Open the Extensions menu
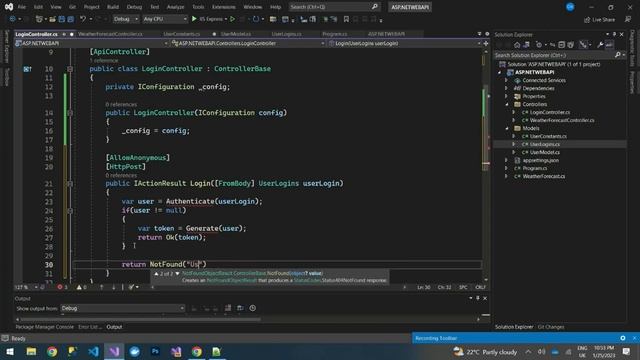This screenshot has width=640, height=360. [224, 7]
